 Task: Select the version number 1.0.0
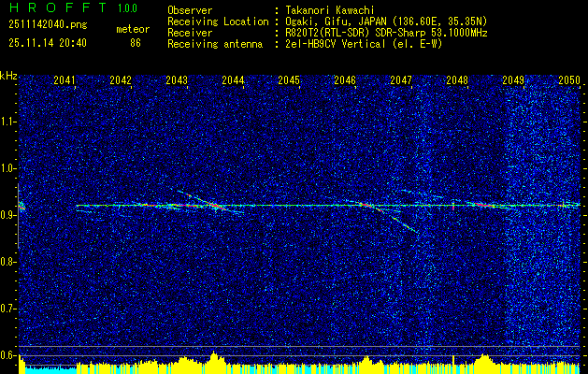[x=127, y=8]
